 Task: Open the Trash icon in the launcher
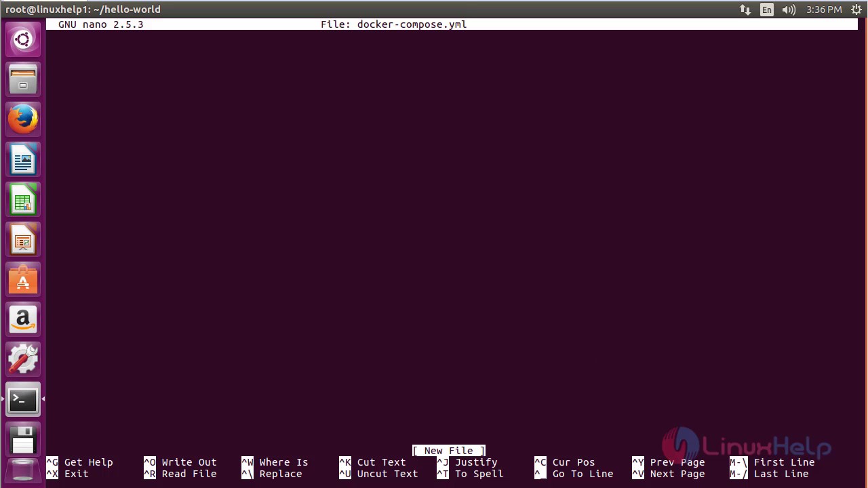pyautogui.click(x=23, y=472)
